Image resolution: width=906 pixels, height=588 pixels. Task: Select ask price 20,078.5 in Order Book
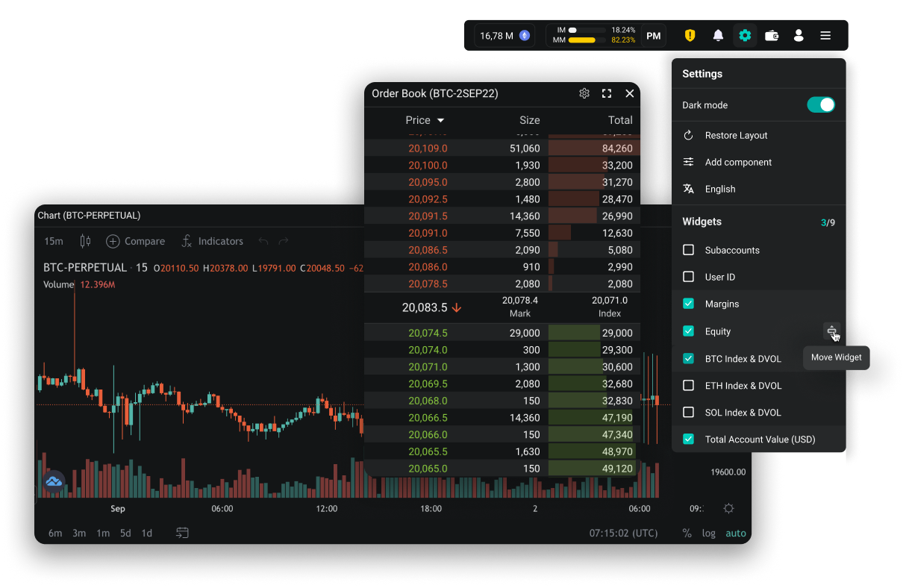428,284
